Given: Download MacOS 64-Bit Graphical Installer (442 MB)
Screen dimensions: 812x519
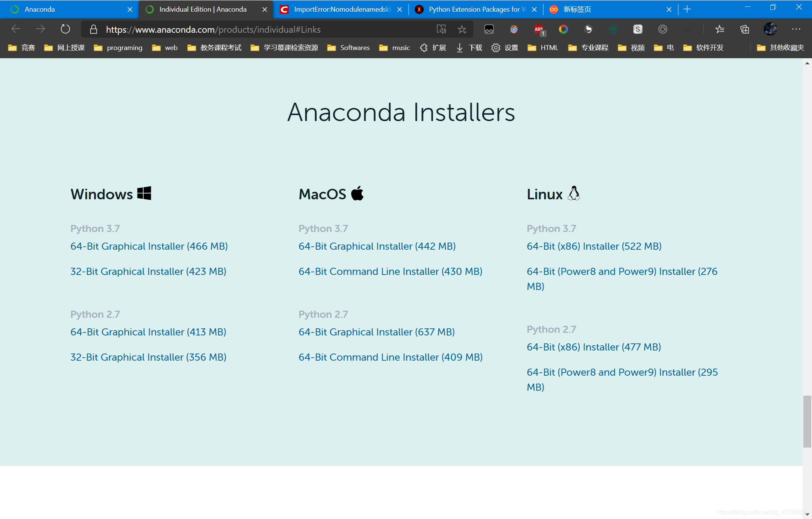Looking at the screenshot, I should point(377,246).
